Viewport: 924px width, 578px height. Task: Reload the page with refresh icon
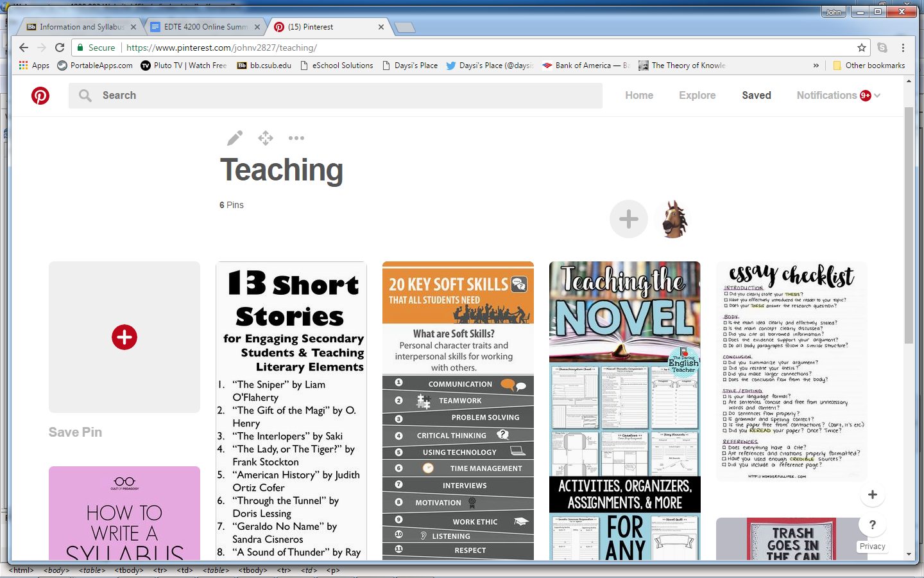pyautogui.click(x=60, y=48)
